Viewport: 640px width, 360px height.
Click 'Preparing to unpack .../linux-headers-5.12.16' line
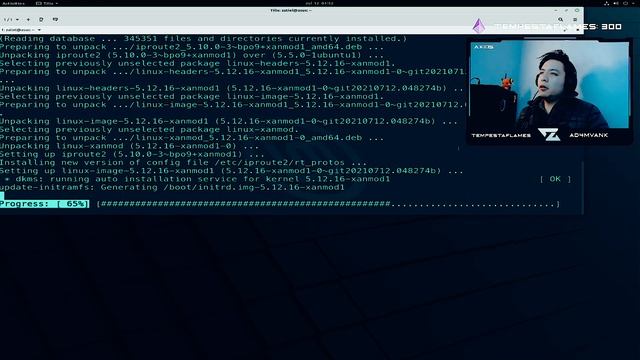[x=232, y=72]
